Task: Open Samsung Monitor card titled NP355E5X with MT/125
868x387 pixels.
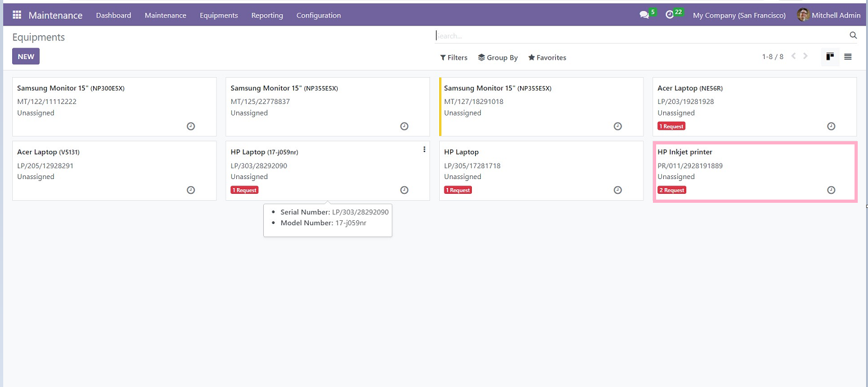Action: [284, 88]
